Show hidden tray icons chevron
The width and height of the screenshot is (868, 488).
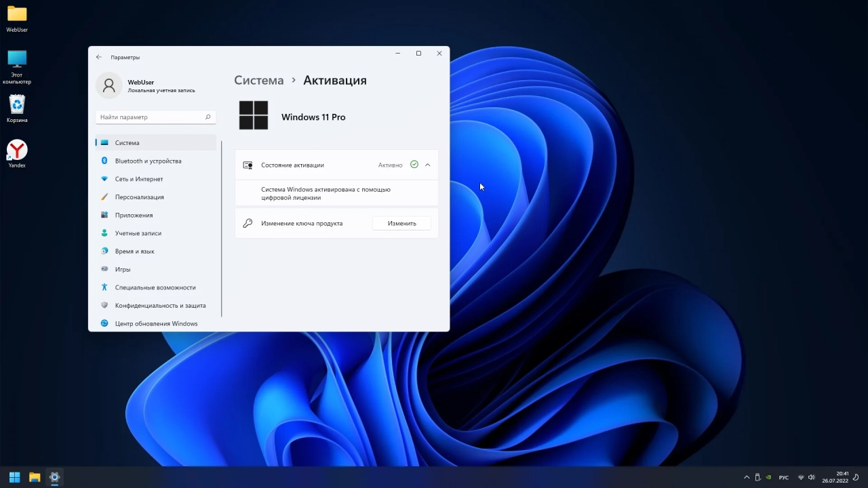(x=747, y=477)
